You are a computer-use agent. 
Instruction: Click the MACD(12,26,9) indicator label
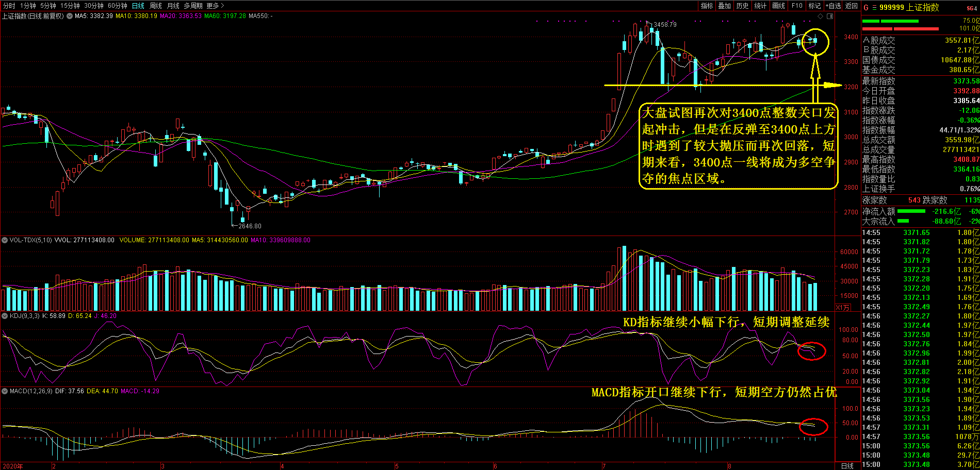tap(31, 391)
